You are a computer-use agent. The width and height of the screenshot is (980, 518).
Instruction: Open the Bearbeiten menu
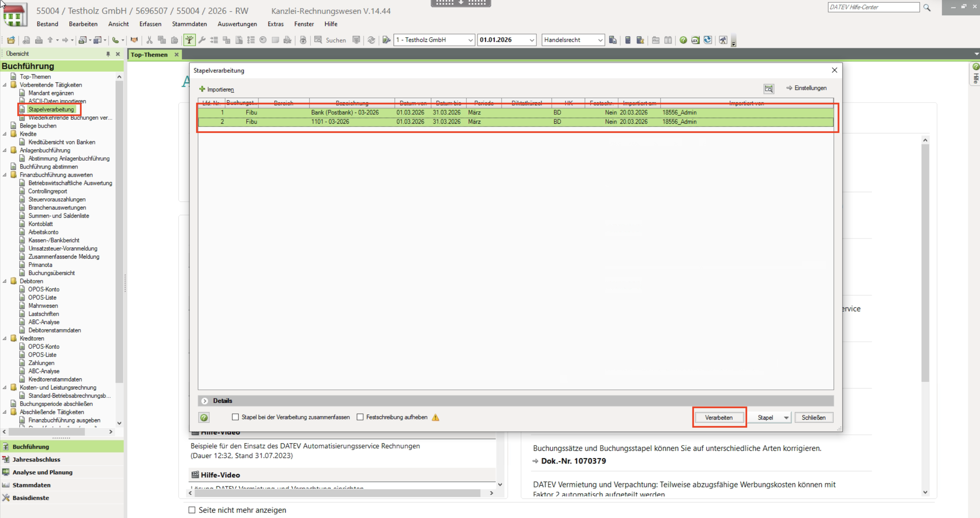click(x=83, y=24)
